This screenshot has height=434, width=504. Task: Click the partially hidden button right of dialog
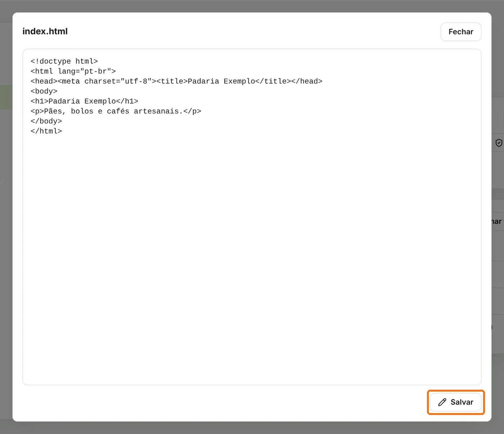click(498, 222)
